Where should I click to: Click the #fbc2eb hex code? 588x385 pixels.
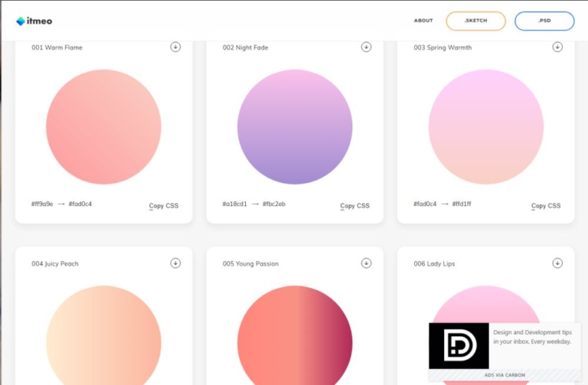(274, 204)
